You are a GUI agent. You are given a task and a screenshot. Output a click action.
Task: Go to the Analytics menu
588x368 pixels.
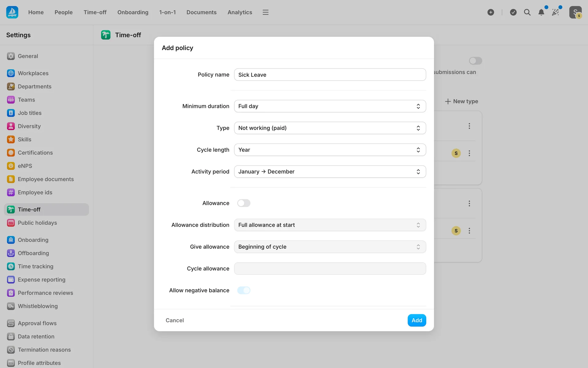(240, 12)
